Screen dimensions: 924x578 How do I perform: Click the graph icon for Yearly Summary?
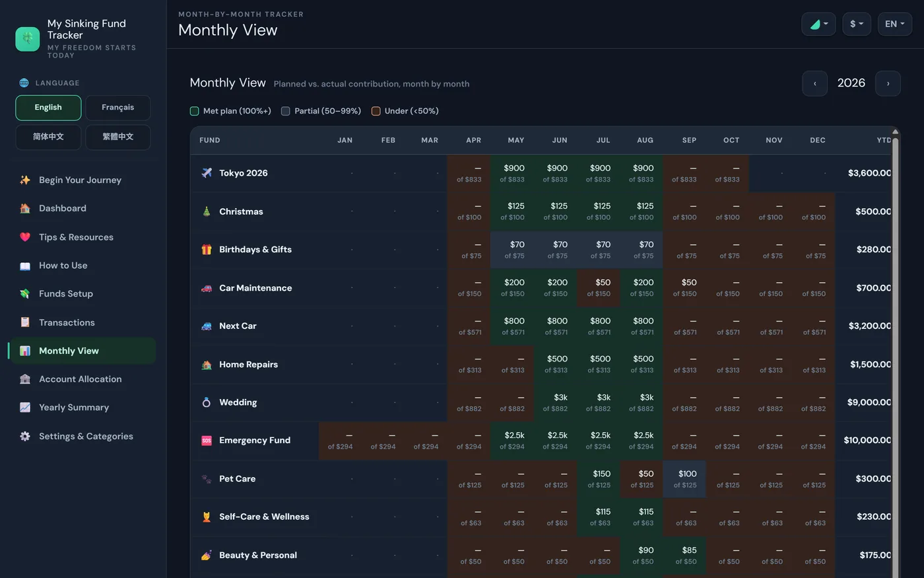tap(25, 408)
